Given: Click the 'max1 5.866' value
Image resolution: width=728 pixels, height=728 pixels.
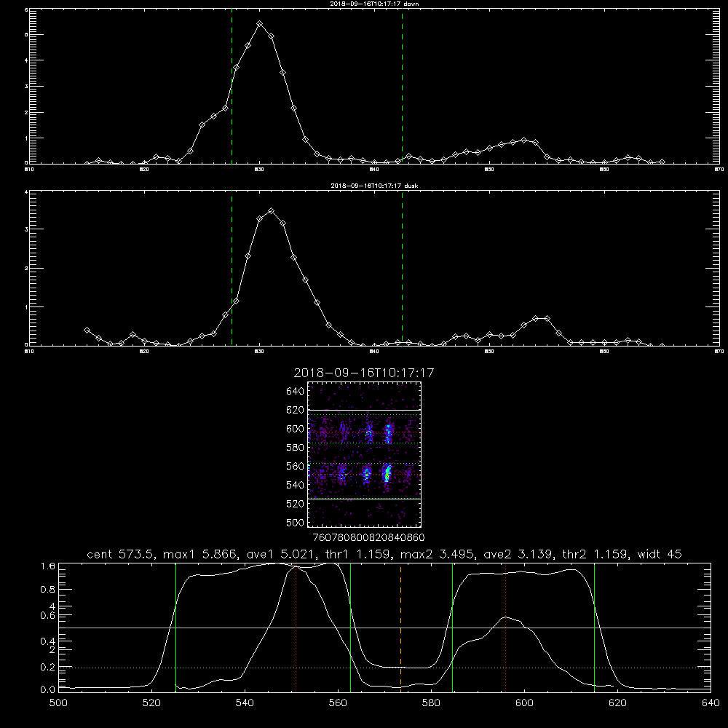Looking at the screenshot, I should [x=201, y=554].
